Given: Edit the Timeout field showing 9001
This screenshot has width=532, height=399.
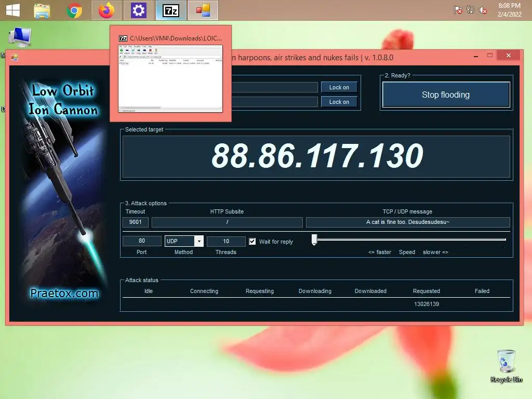Looking at the screenshot, I should point(136,222).
